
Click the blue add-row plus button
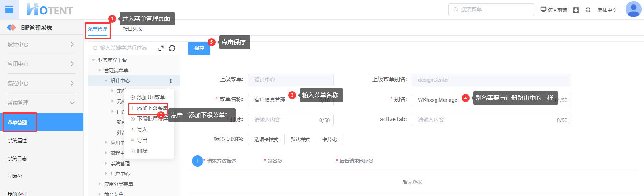point(198,161)
